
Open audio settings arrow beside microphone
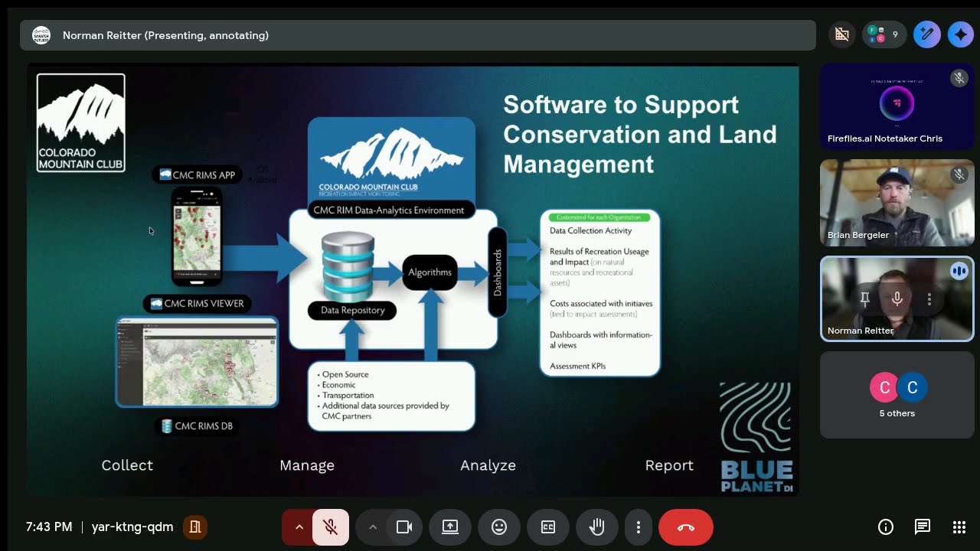pyautogui.click(x=299, y=527)
